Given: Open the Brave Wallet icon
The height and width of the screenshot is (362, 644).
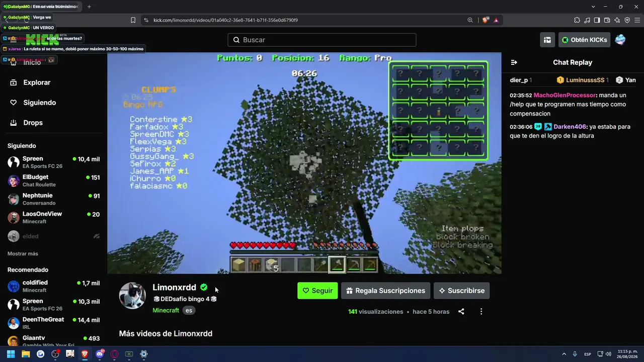Looking at the screenshot, I should coord(607,20).
